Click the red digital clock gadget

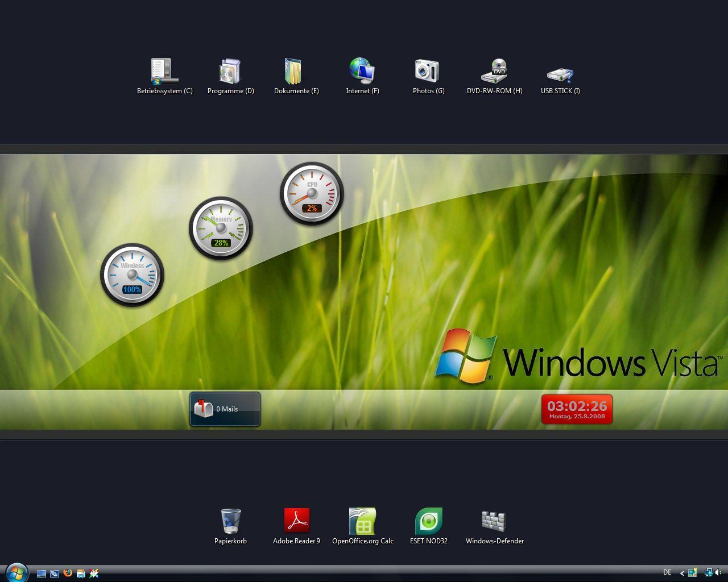[x=577, y=409]
